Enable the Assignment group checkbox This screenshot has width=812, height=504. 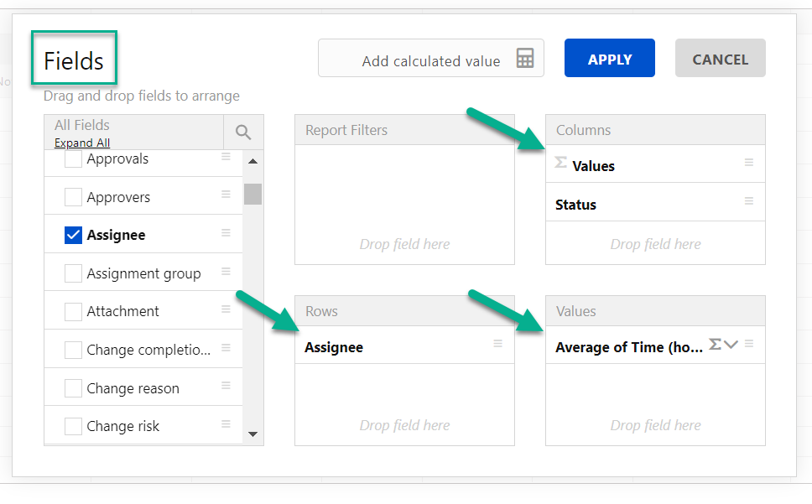73,273
